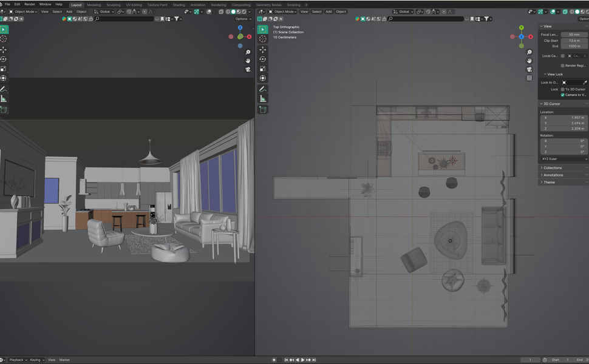The height and width of the screenshot is (364, 589).
Task: Click the Focal Length value field
Action: click(574, 35)
